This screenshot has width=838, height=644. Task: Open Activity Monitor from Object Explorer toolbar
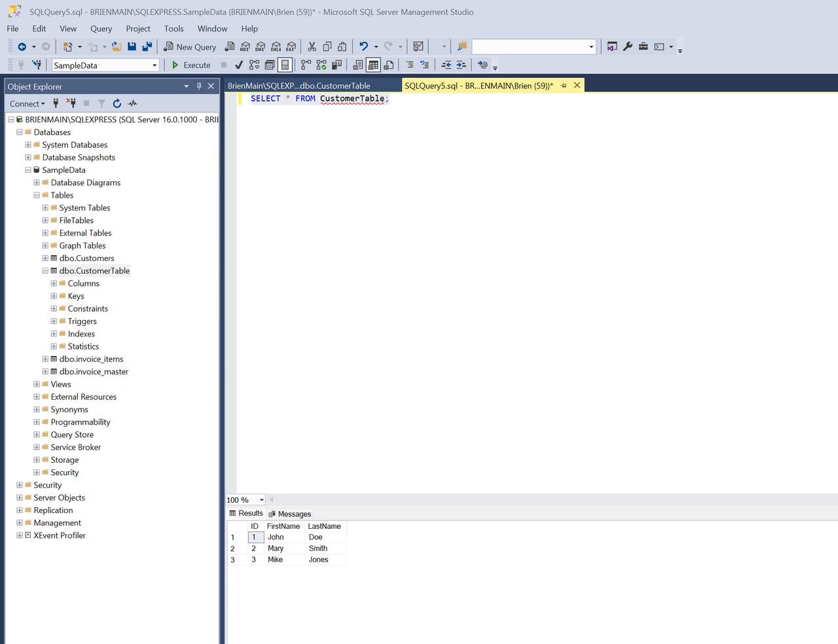pos(132,103)
